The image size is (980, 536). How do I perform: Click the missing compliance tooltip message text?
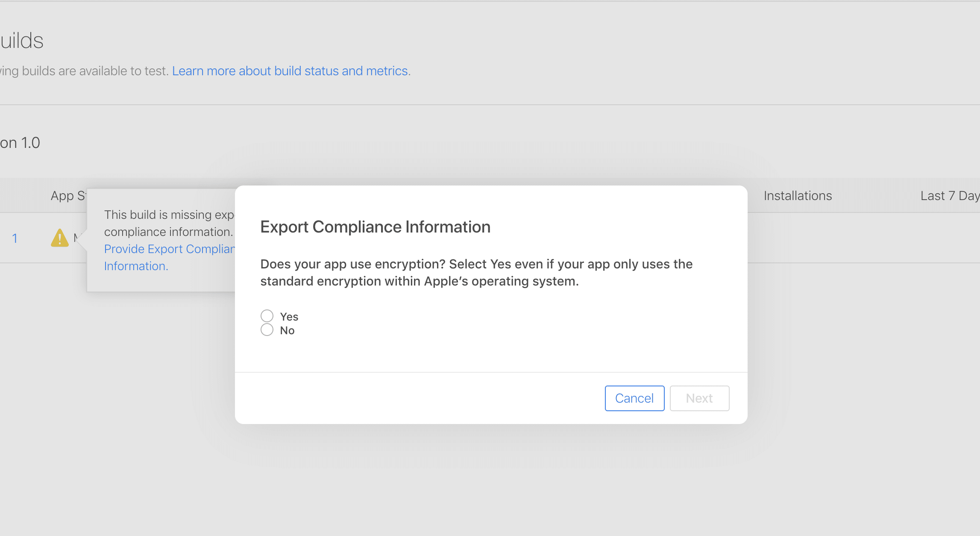(169, 223)
